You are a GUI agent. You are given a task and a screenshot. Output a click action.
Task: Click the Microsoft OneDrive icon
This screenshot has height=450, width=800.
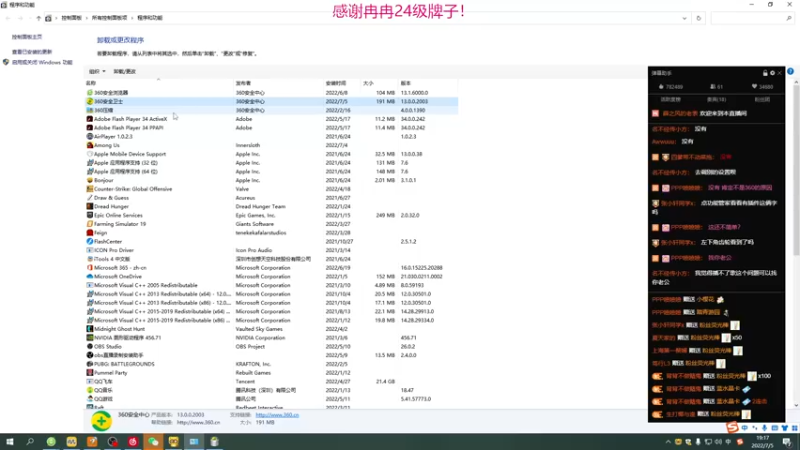pos(90,276)
